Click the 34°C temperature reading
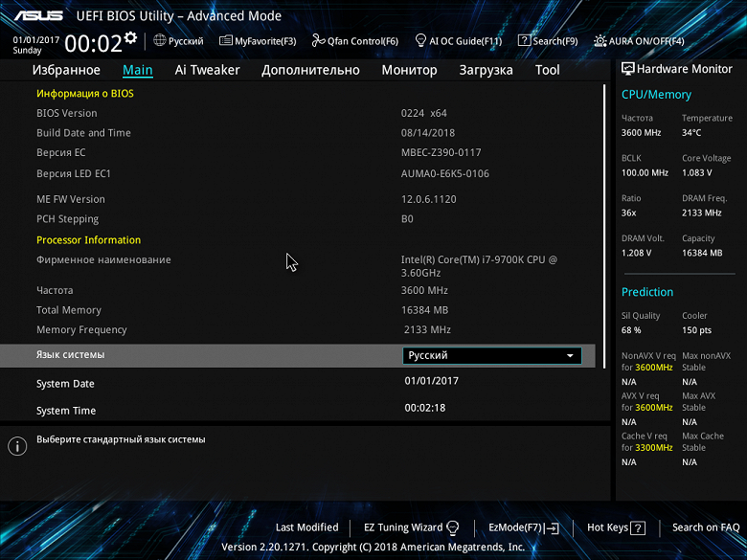 point(691,132)
